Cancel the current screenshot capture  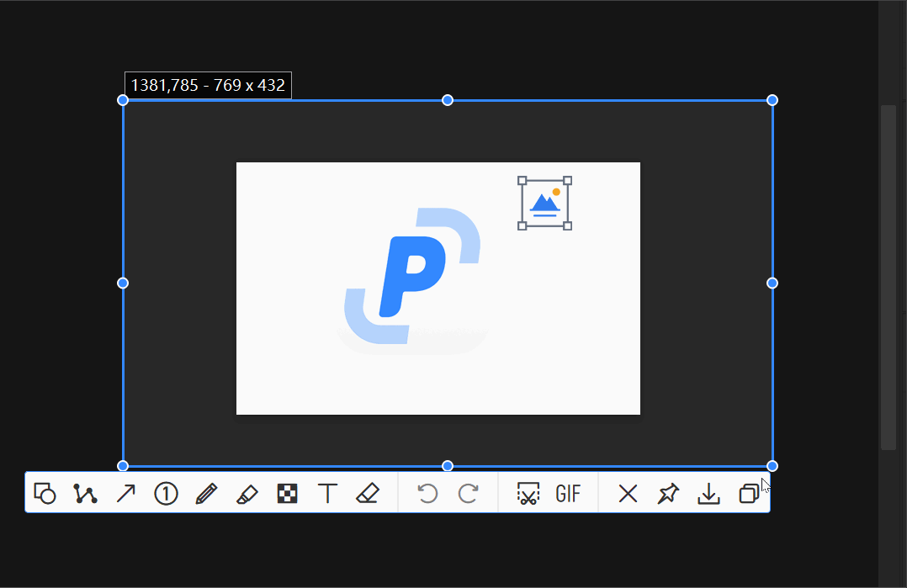628,494
